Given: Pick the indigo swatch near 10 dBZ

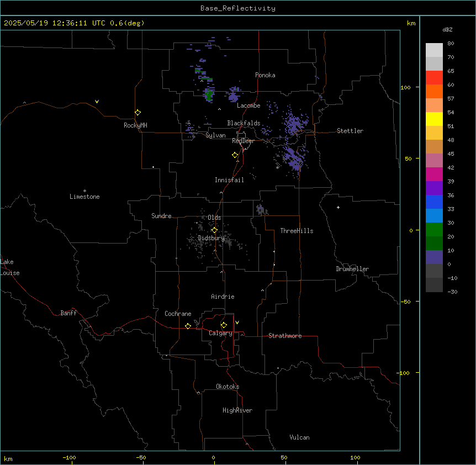Looking at the screenshot, I should [x=434, y=257].
